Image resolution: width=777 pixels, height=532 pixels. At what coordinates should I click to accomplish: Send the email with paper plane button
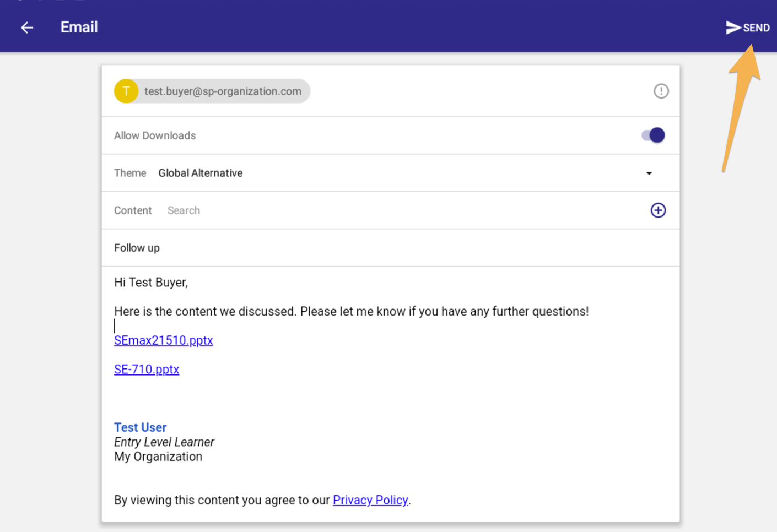tap(747, 28)
